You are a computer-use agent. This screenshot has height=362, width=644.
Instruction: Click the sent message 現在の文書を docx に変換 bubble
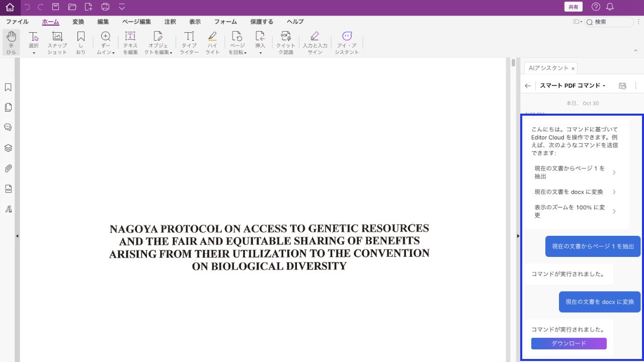click(x=600, y=302)
